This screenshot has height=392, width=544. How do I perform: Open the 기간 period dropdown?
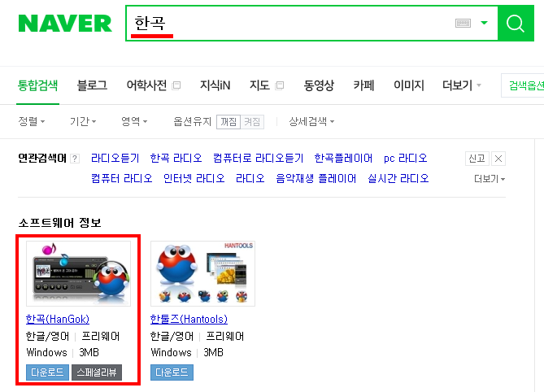(83, 121)
